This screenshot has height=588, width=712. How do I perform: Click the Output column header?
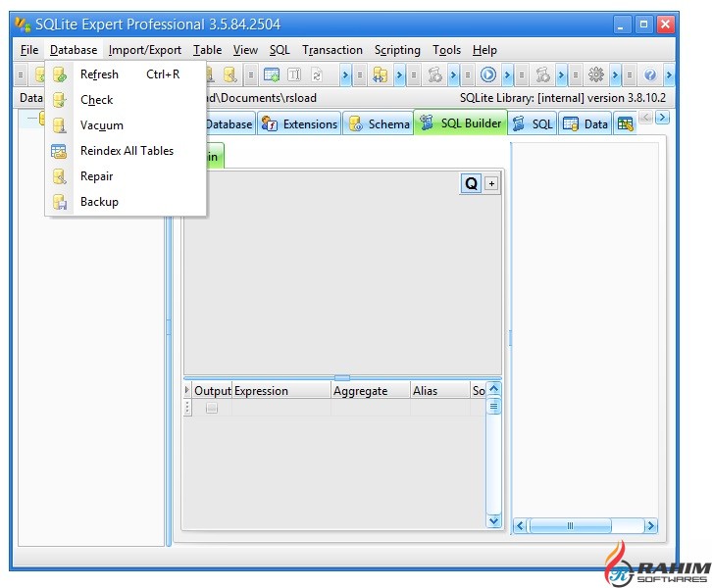[x=213, y=391]
